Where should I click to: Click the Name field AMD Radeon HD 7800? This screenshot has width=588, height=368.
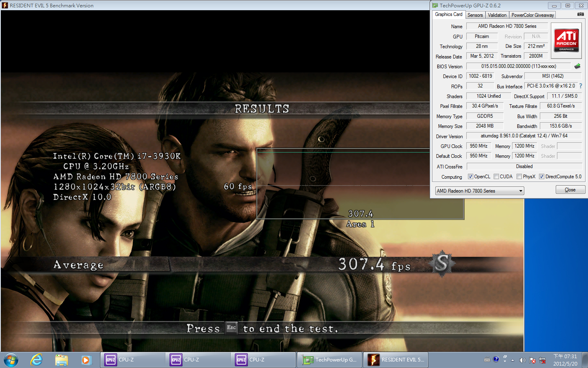click(507, 26)
